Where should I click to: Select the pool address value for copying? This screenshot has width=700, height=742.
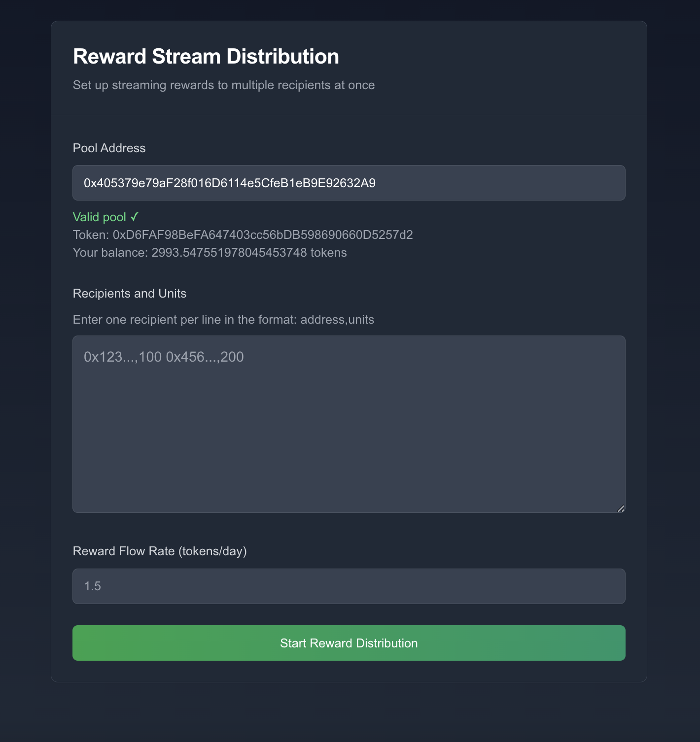(229, 183)
